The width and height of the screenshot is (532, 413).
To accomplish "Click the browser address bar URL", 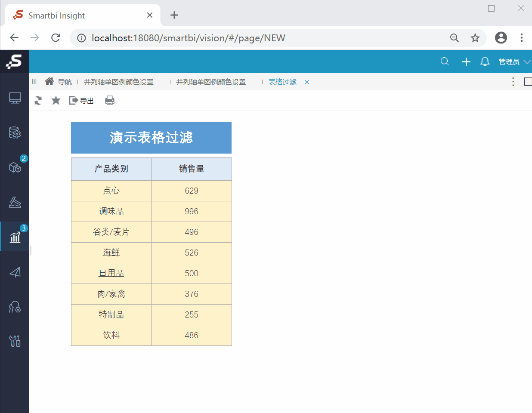I will tap(188, 38).
